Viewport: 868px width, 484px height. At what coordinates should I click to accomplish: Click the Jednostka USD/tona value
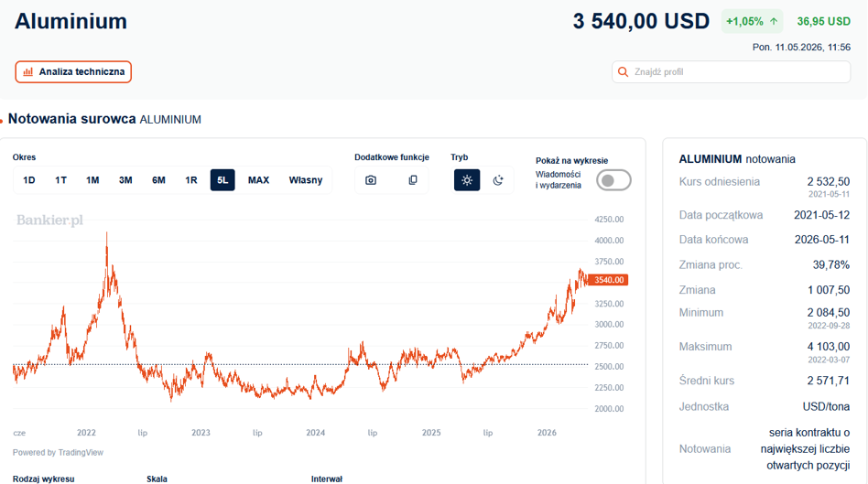(826, 406)
